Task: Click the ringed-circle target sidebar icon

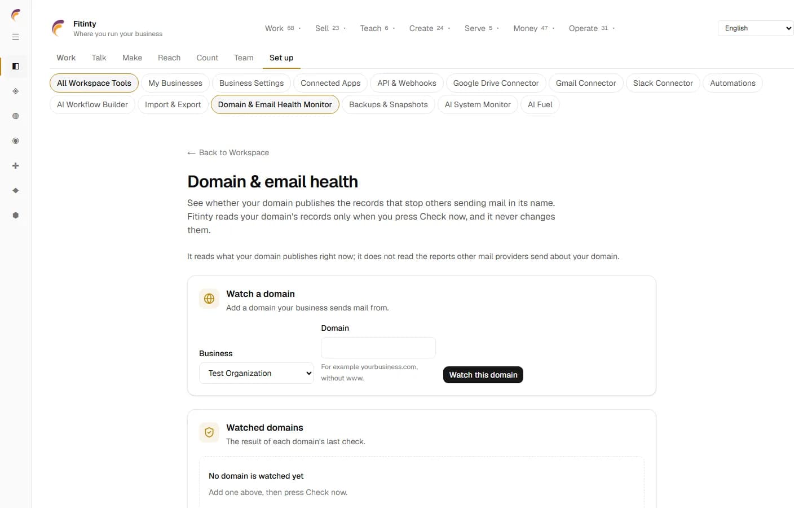Action: 16,141
